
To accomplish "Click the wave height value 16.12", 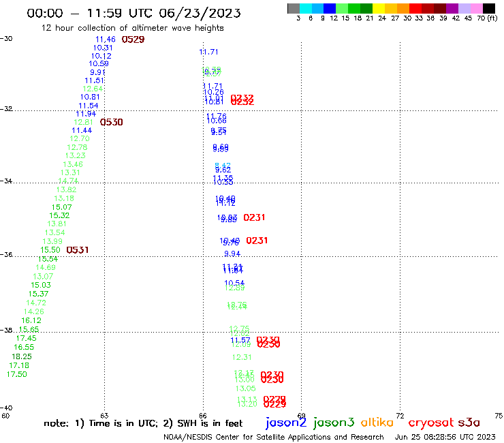I will 31,321.
